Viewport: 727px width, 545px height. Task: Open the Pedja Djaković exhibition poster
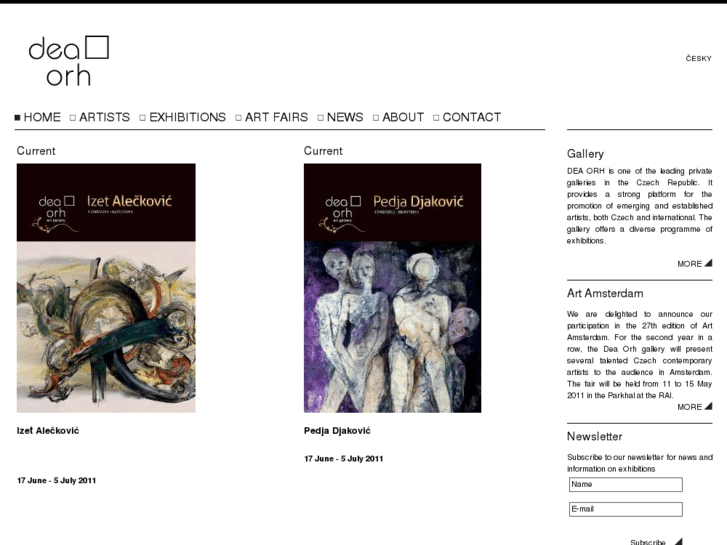393,288
